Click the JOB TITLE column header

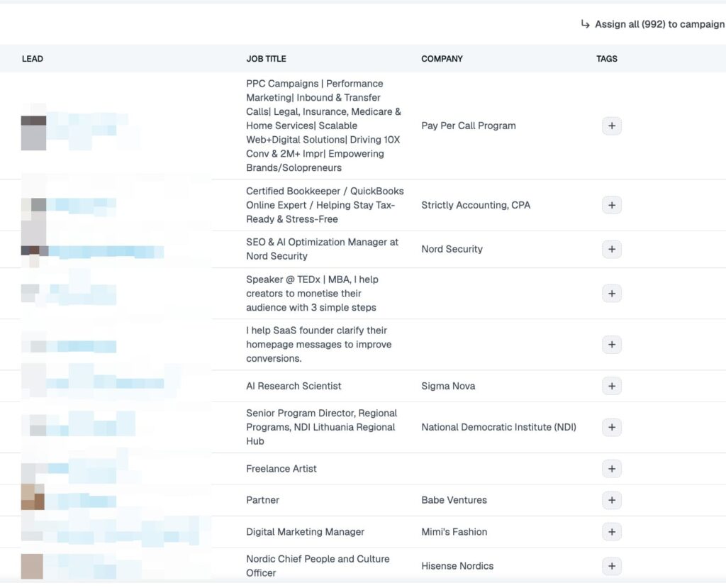click(267, 59)
